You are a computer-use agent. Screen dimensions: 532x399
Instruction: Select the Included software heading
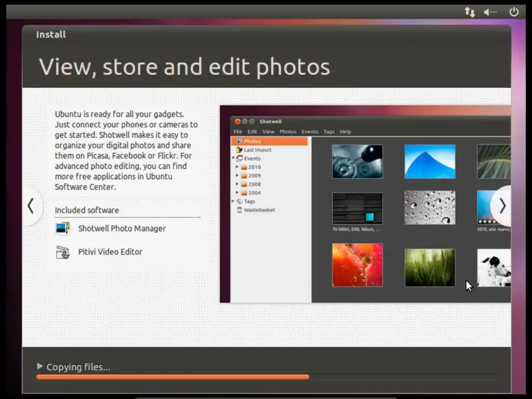point(87,210)
